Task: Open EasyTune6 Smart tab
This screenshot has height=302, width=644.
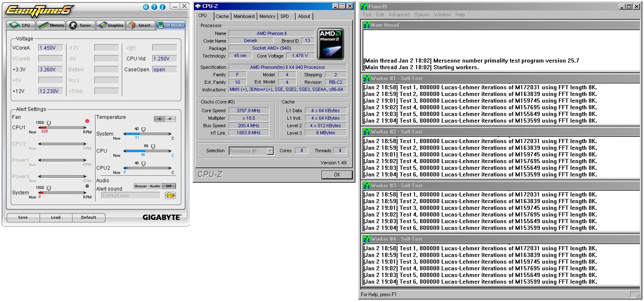Action: click(141, 25)
